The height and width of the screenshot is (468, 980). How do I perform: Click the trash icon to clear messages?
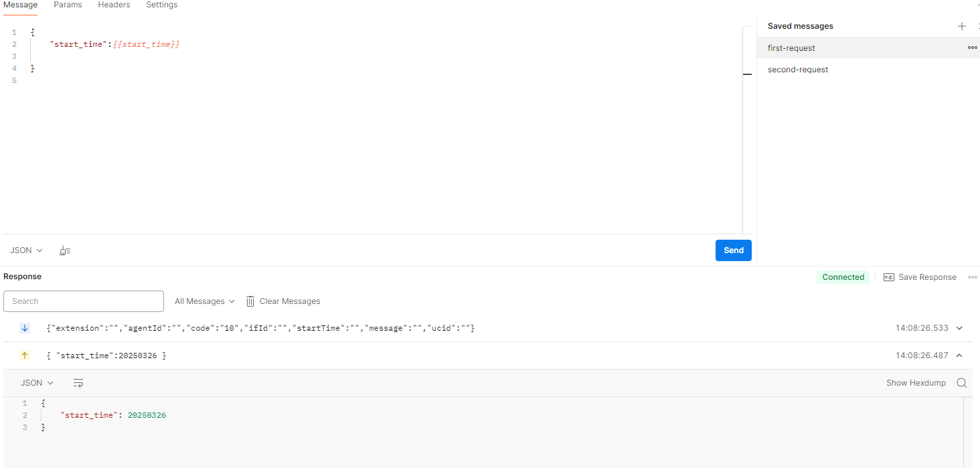pos(250,301)
